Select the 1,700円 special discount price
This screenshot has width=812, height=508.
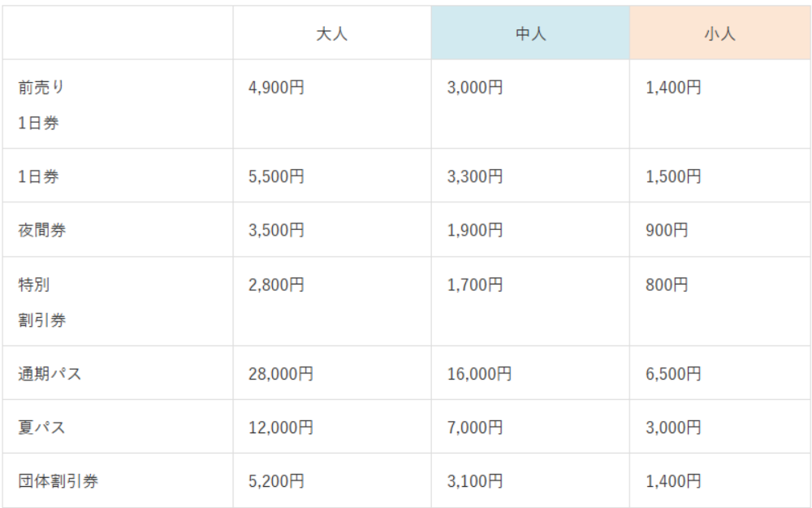(475, 284)
